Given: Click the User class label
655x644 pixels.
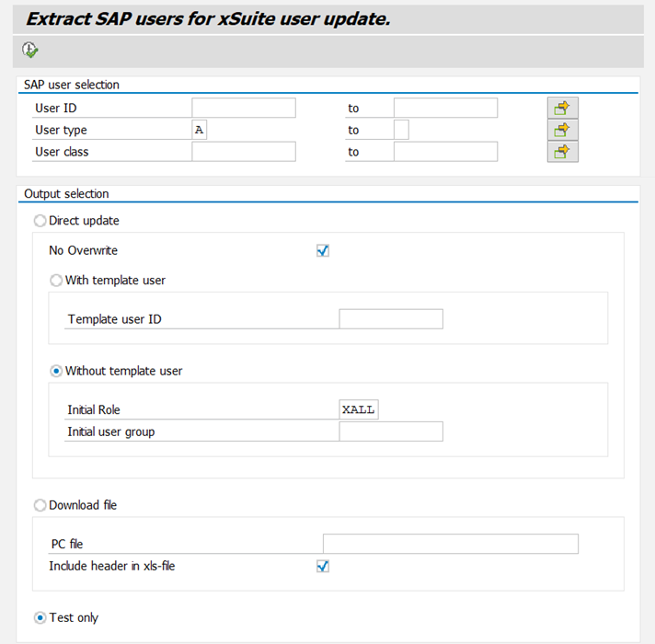Looking at the screenshot, I should point(62,152).
